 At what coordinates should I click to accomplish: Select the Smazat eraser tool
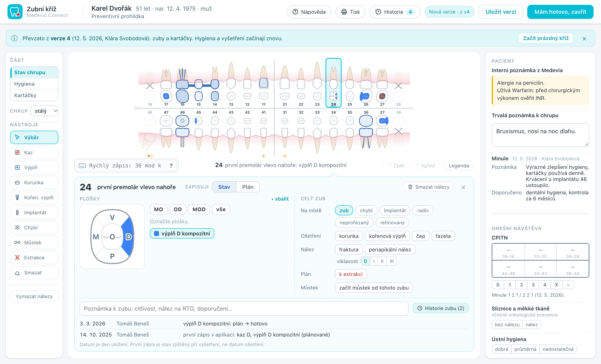pos(34,273)
